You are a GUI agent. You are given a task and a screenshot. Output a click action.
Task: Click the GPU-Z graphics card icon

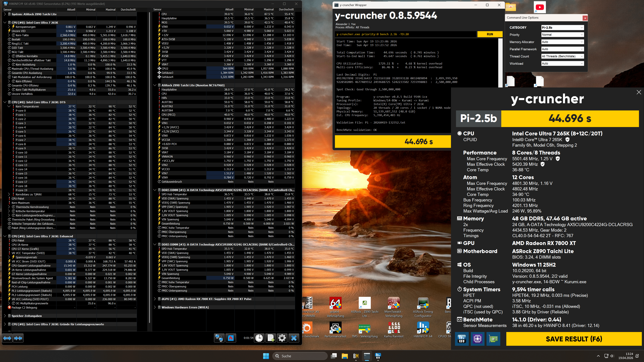coord(493,339)
